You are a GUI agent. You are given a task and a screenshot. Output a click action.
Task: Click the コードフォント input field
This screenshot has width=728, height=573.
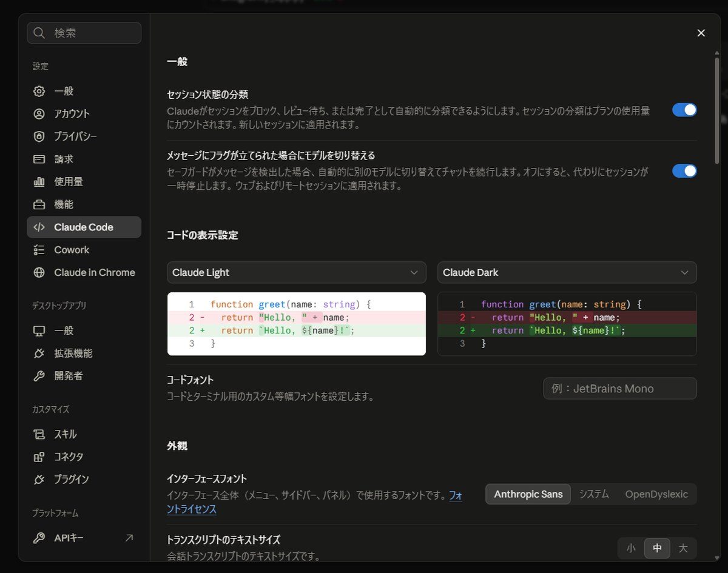620,389
